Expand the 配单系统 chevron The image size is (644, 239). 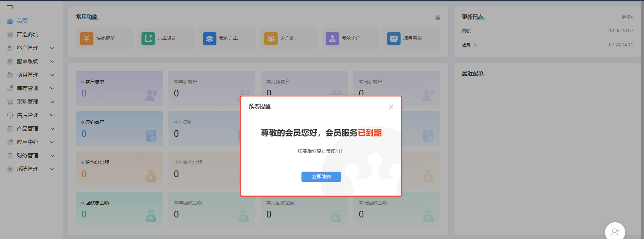(x=52, y=62)
